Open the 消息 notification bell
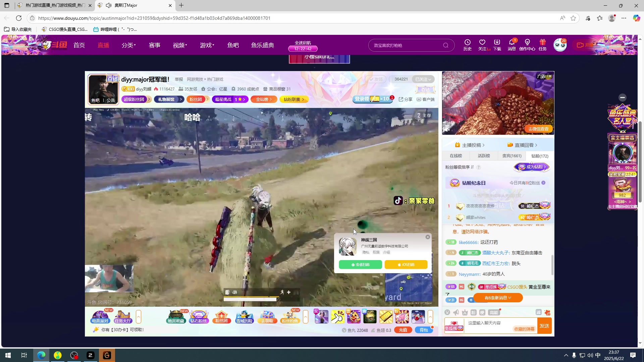Image resolution: width=644 pixels, height=362 pixels. [512, 45]
